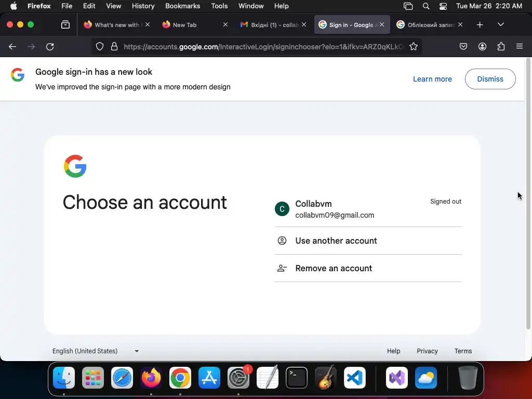Click Learn more link

point(432,79)
